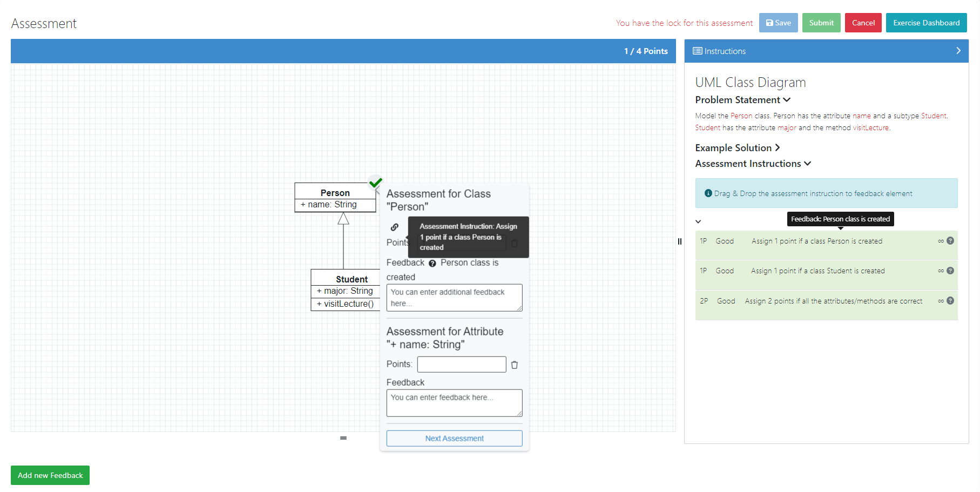Click the green checkmark on Person class
This screenshot has width=980, height=492.
click(376, 183)
